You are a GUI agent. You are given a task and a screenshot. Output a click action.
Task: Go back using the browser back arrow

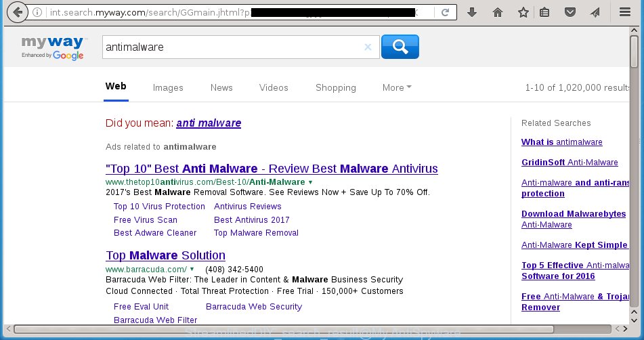[x=17, y=12]
